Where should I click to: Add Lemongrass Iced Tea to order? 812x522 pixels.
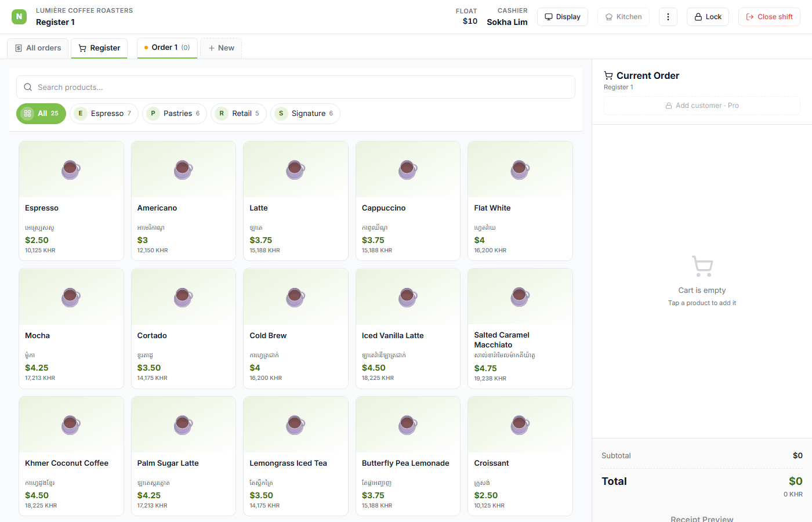tap(296, 456)
